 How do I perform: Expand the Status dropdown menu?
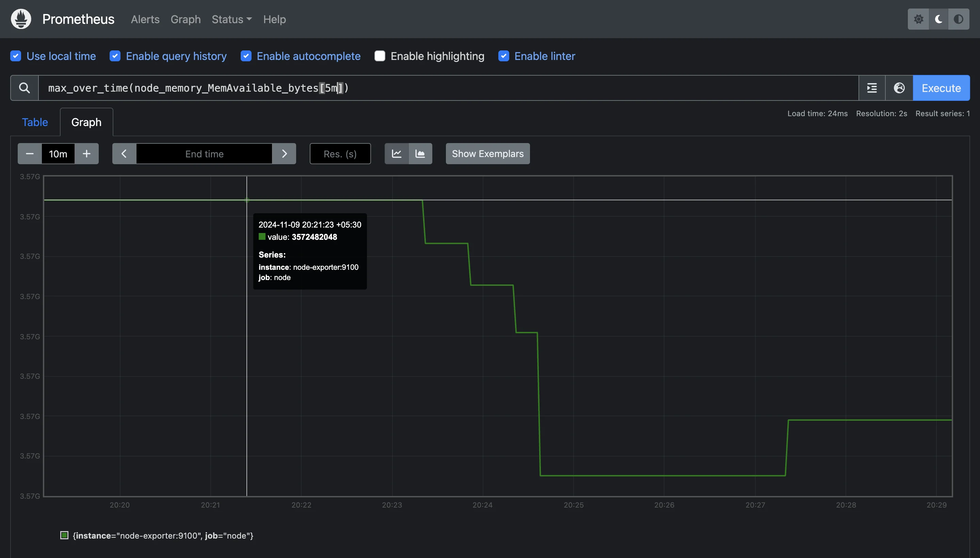(231, 19)
